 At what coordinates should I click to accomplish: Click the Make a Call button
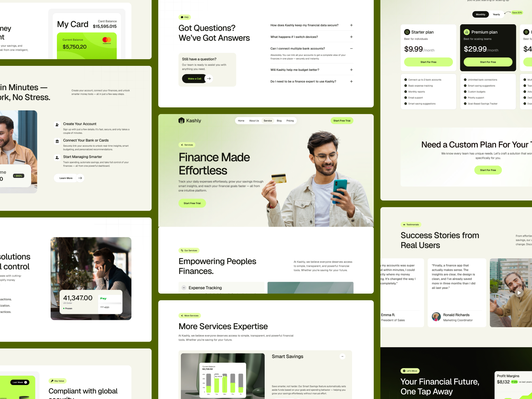click(195, 78)
